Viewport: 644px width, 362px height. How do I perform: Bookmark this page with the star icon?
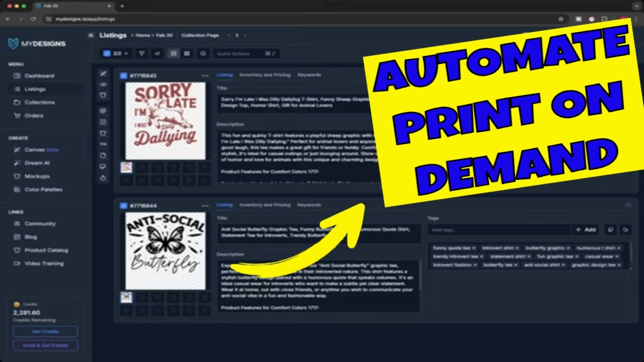[561, 19]
